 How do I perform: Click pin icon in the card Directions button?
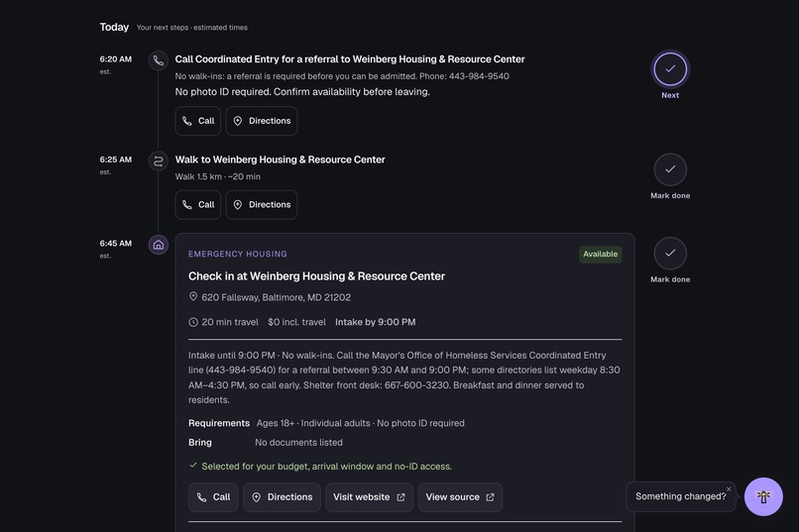click(x=257, y=497)
